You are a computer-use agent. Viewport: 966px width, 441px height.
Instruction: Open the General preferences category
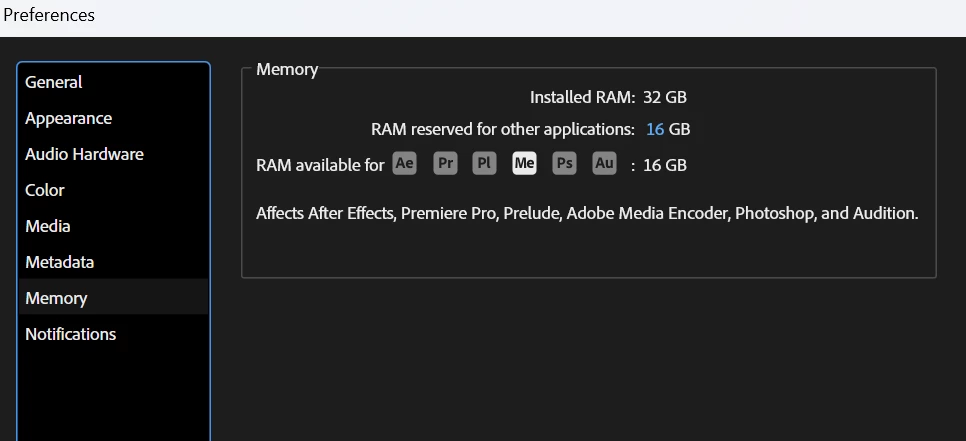(54, 82)
